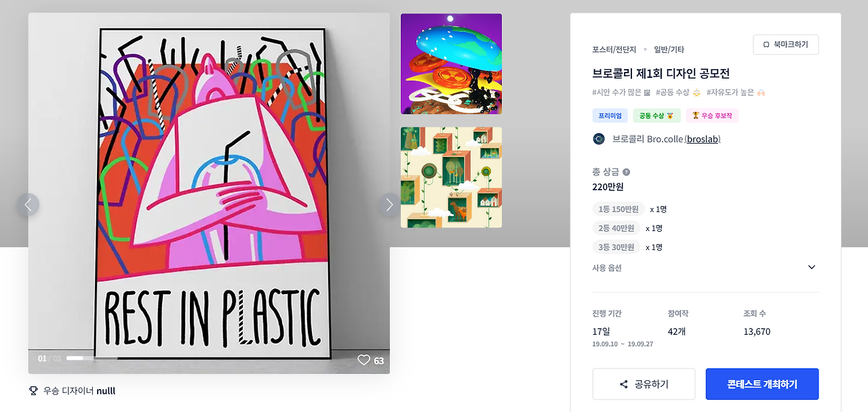Click the 콘테스트 개최하기 button
868x412 pixels.
pyautogui.click(x=762, y=384)
